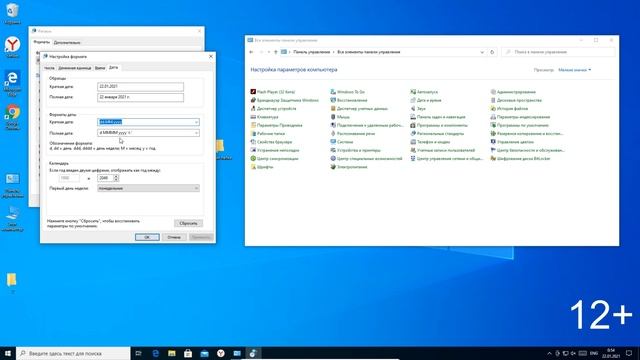Open Система item in Control Panel

click(342, 142)
